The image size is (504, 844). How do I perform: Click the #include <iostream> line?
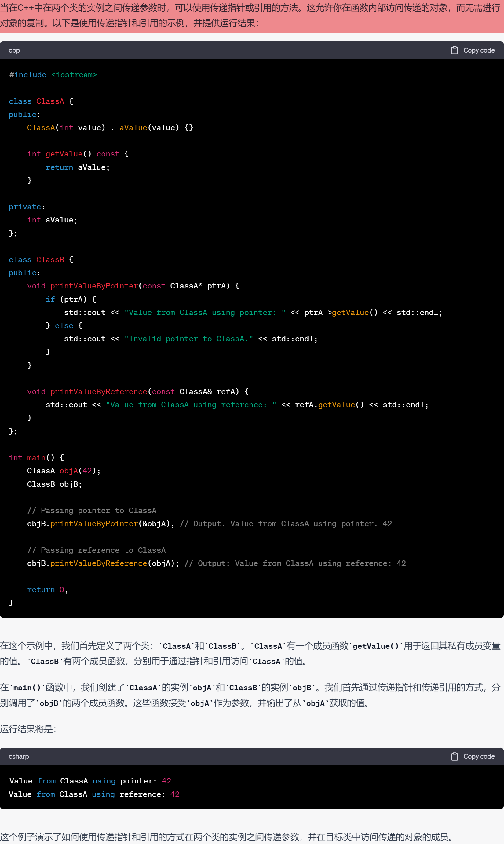pyautogui.click(x=53, y=75)
